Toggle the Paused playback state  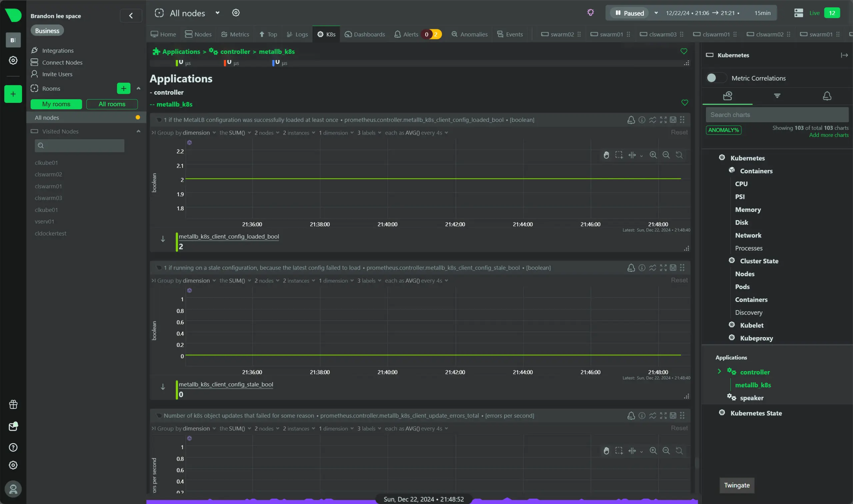coord(629,13)
